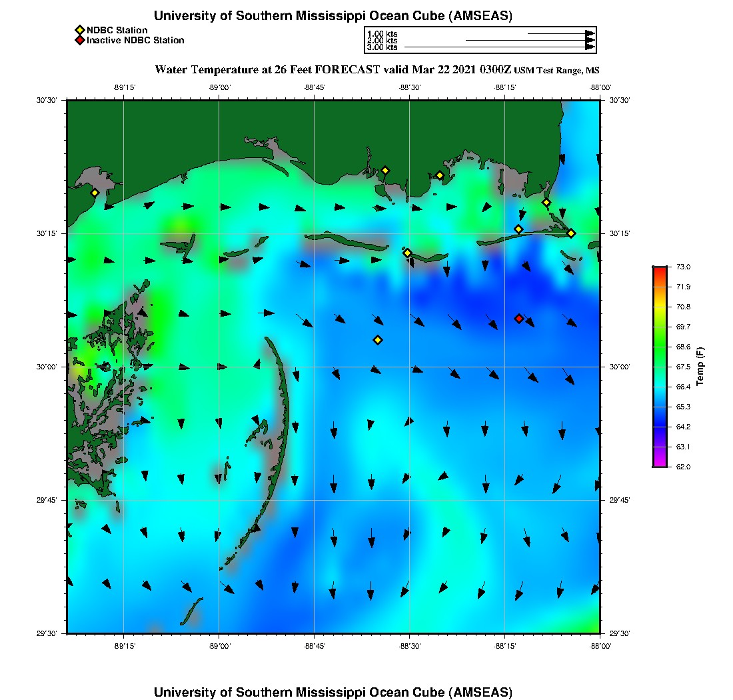Click the yellow NDBC Station legend diamond
The image size is (733, 700).
79,30
